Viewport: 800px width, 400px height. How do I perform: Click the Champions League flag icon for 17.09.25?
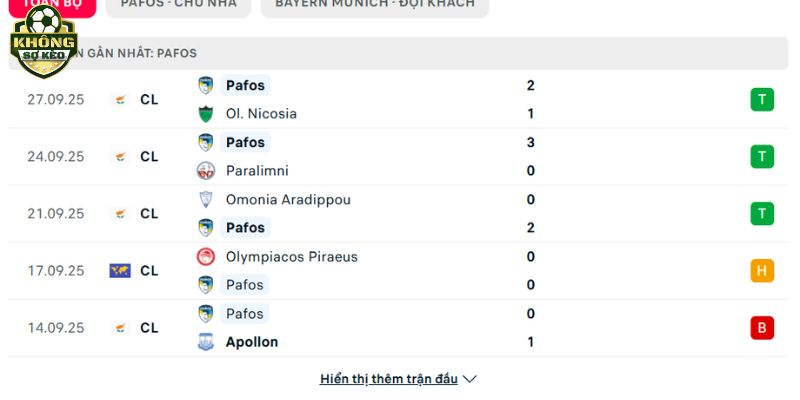[x=120, y=271]
